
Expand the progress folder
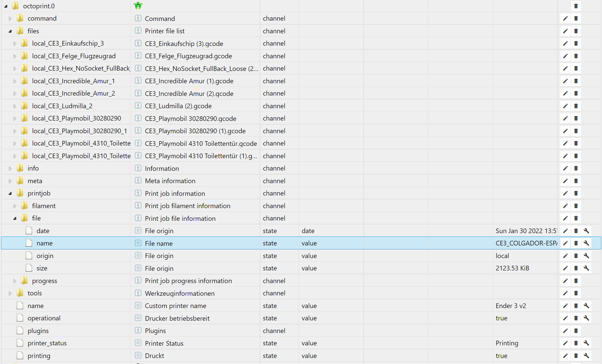(15, 281)
